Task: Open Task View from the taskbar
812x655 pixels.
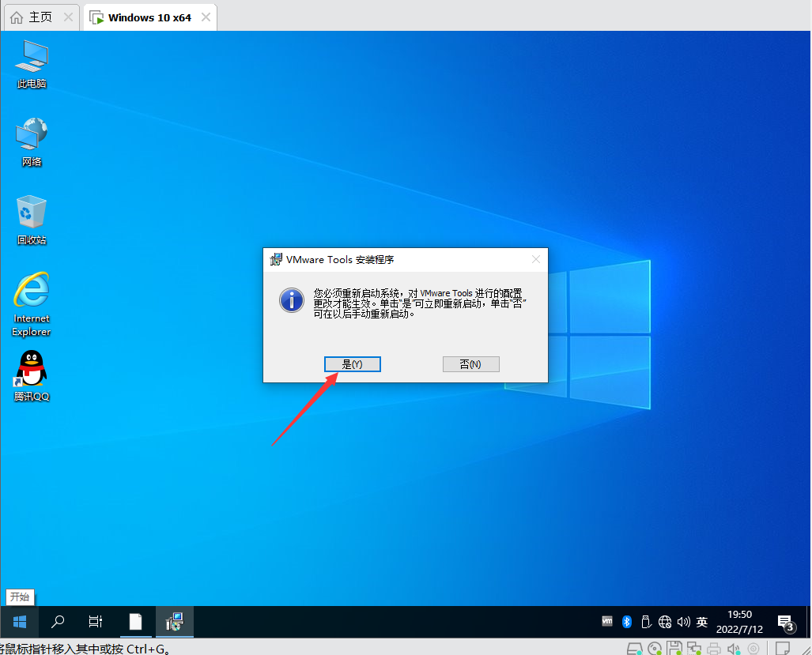Action: [96, 621]
